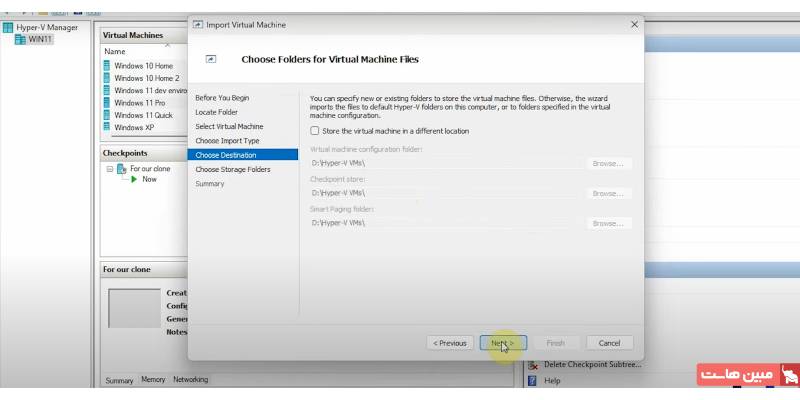The image size is (800, 400).
Task: Switch to the Networking tab
Action: 190,380
